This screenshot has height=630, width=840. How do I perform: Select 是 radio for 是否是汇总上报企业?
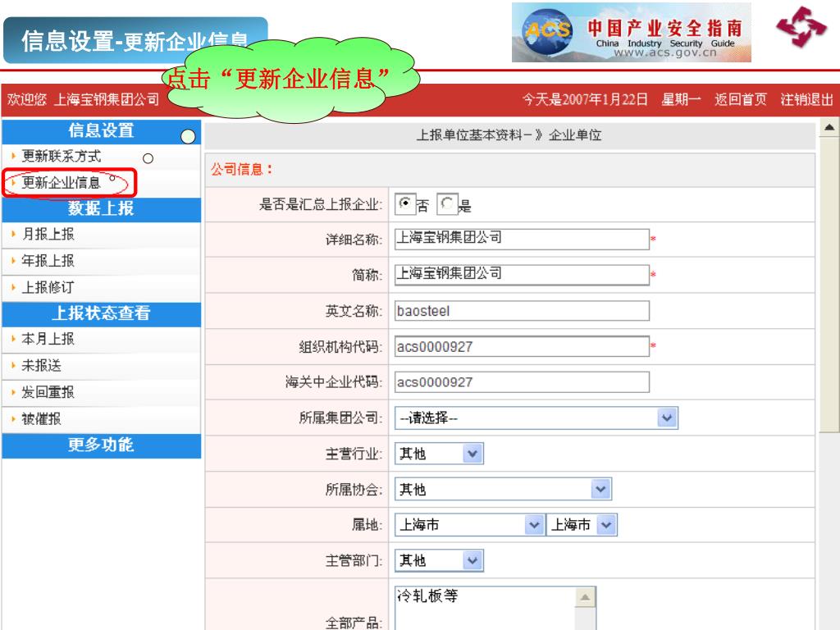(x=447, y=203)
